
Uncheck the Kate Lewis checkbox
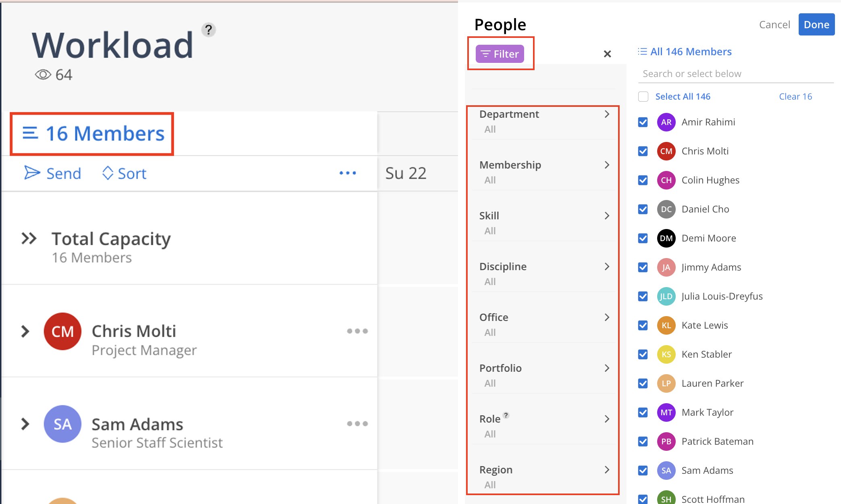click(643, 325)
